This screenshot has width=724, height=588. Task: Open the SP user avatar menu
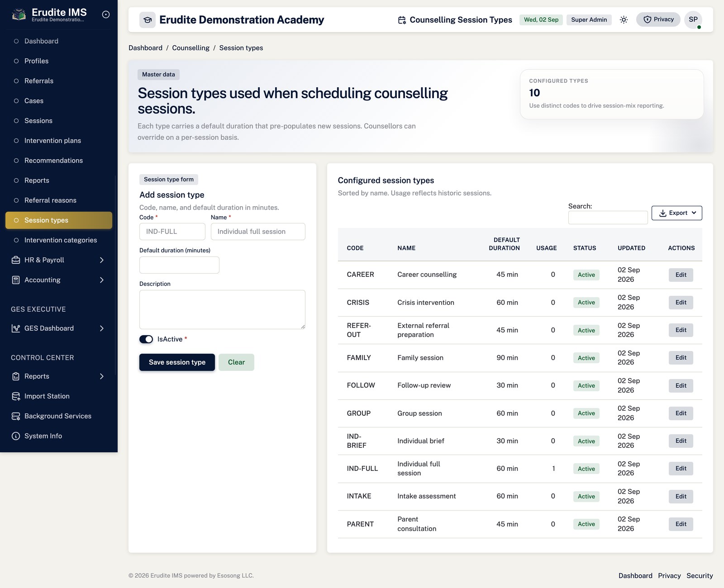693,19
